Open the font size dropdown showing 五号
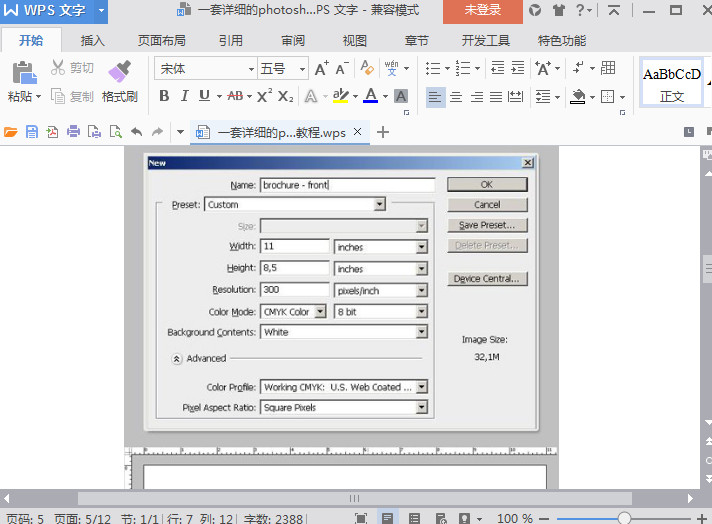The height and width of the screenshot is (524, 712). pyautogui.click(x=302, y=69)
